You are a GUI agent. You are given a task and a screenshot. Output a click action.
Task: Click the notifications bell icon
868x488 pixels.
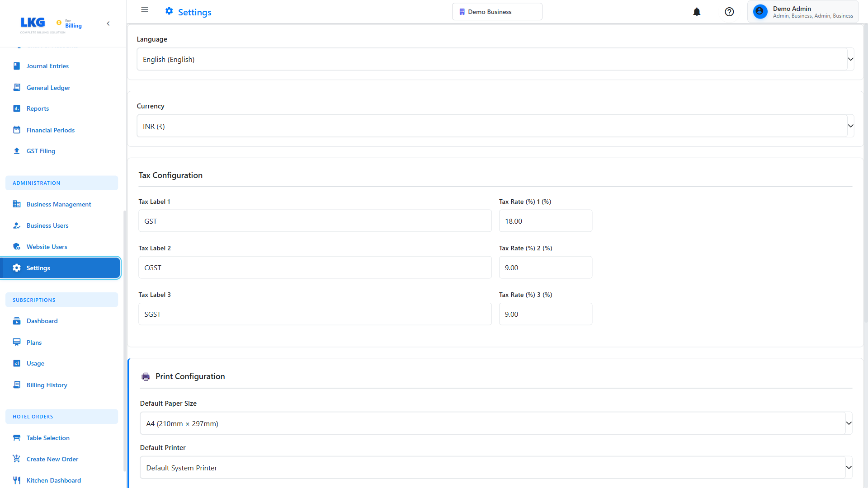pos(697,12)
